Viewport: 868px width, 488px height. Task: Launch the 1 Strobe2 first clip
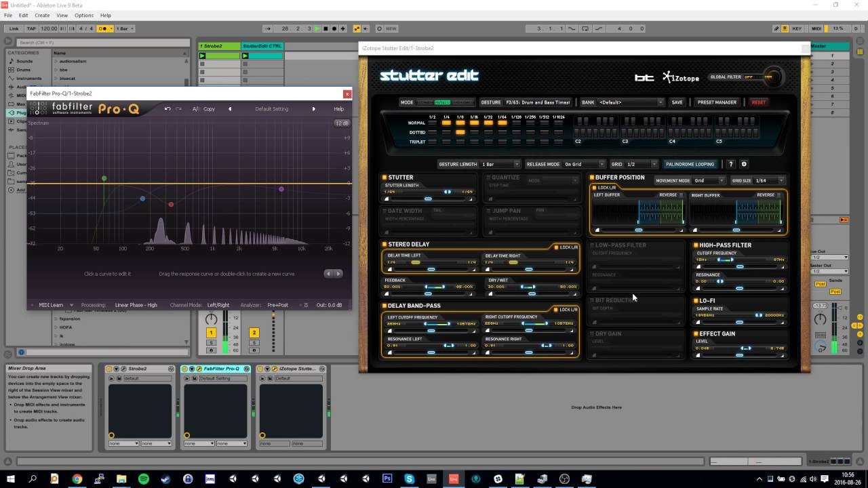pyautogui.click(x=202, y=56)
